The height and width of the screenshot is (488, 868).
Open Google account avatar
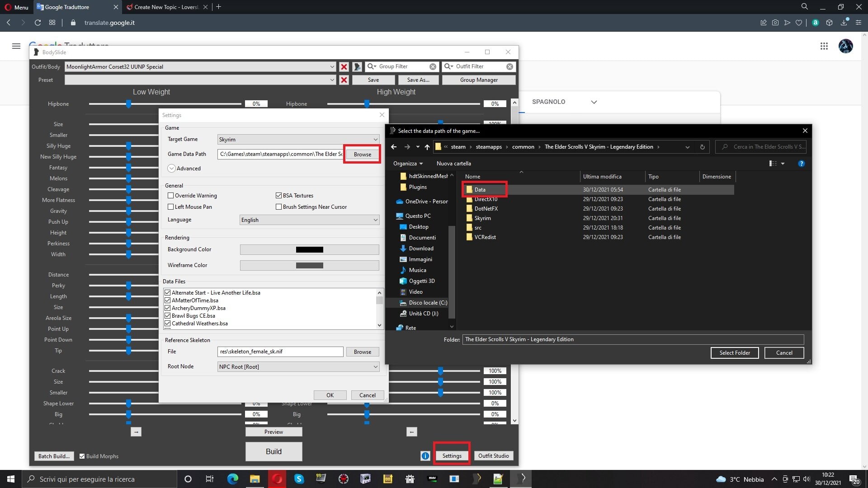point(845,46)
